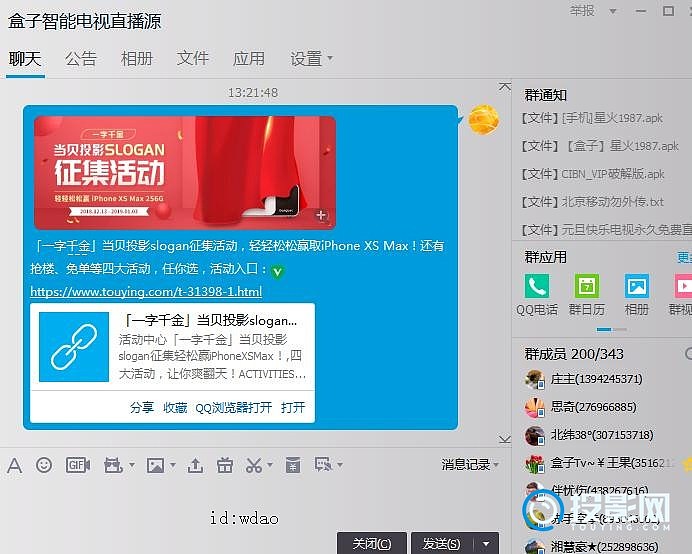The image size is (692, 554).
Task: Click the group apps page indicator
Action: click(611, 329)
